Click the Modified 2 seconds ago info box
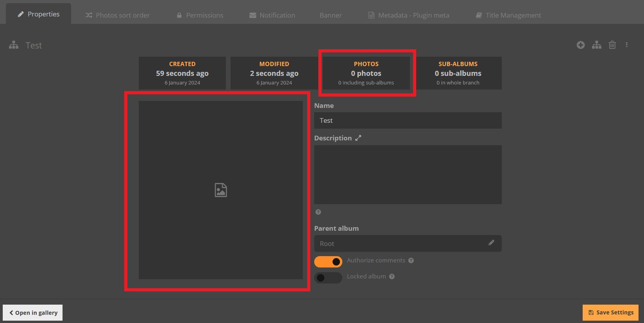 274,73
